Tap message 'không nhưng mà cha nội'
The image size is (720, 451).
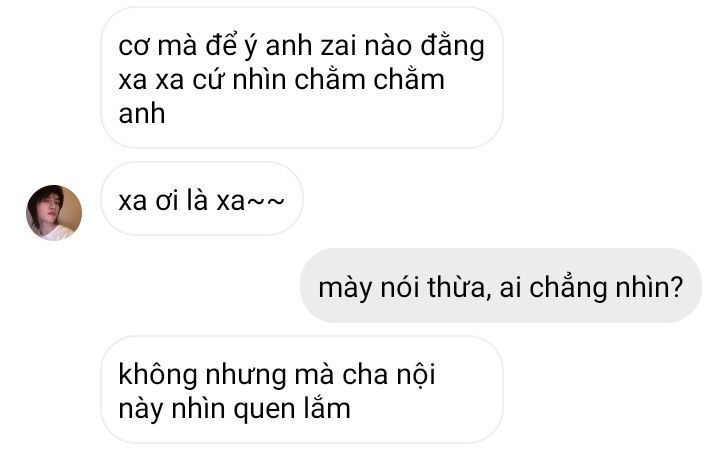[x=302, y=389]
